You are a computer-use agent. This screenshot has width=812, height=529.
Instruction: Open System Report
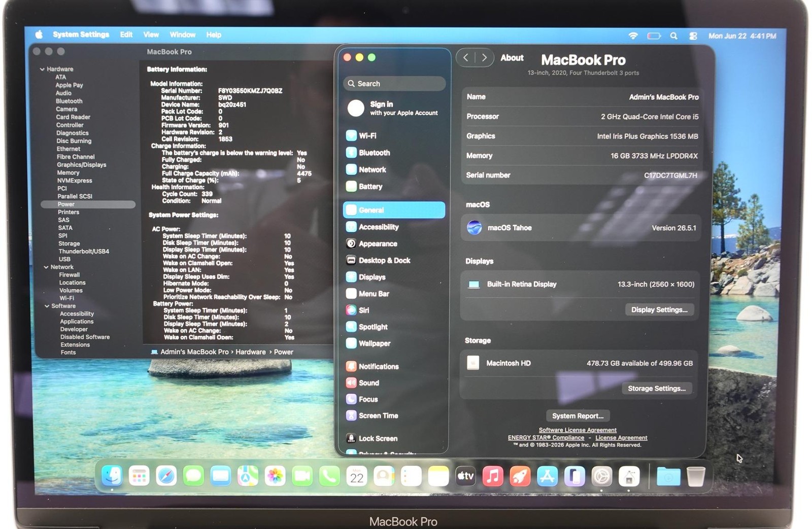(578, 415)
